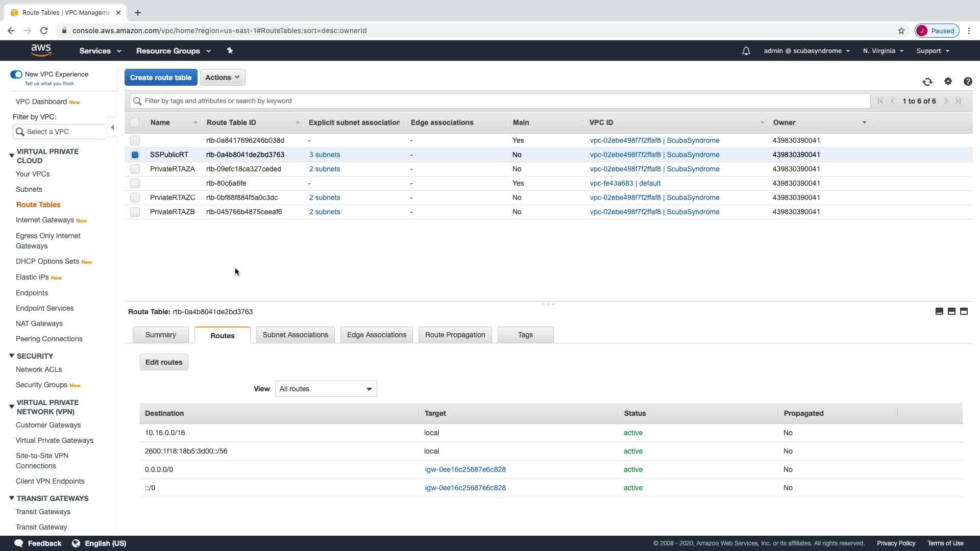This screenshot has width=980, height=551.
Task: Click the AWS logo home icon
Action: coord(41,50)
